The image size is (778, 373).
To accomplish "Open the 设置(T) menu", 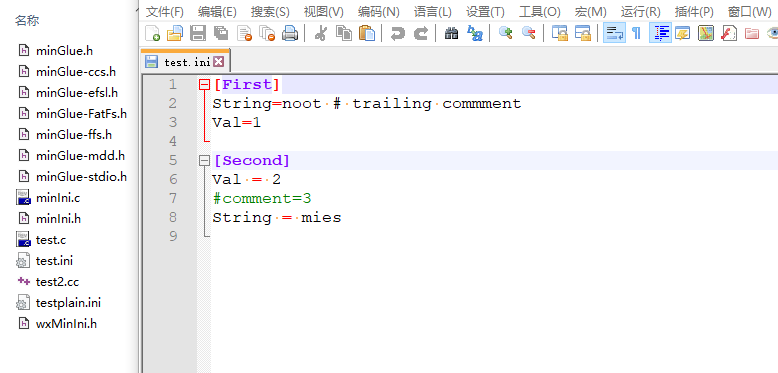I will (x=485, y=11).
